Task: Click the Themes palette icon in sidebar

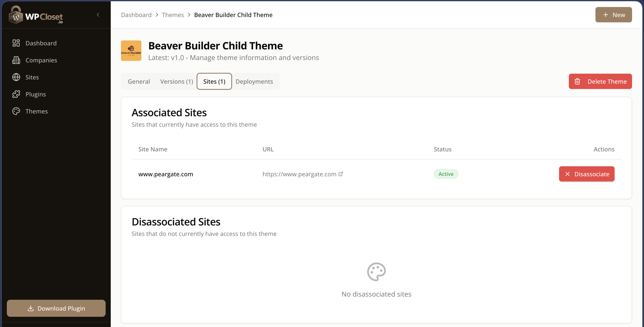Action: pyautogui.click(x=16, y=111)
